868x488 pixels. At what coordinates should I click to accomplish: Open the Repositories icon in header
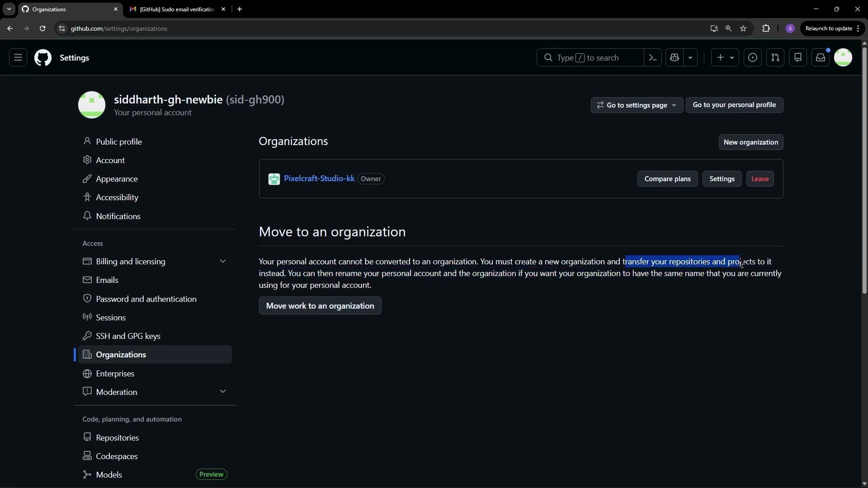pyautogui.click(x=798, y=58)
